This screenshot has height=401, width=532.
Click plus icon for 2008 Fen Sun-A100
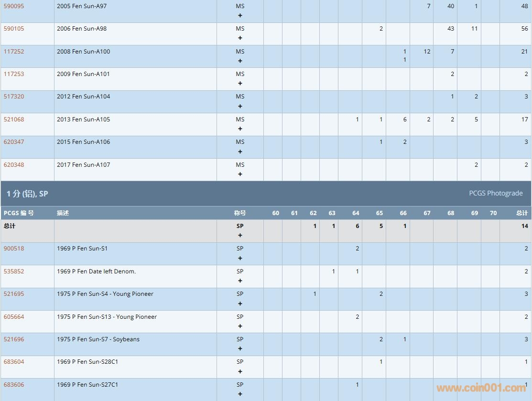(x=240, y=61)
